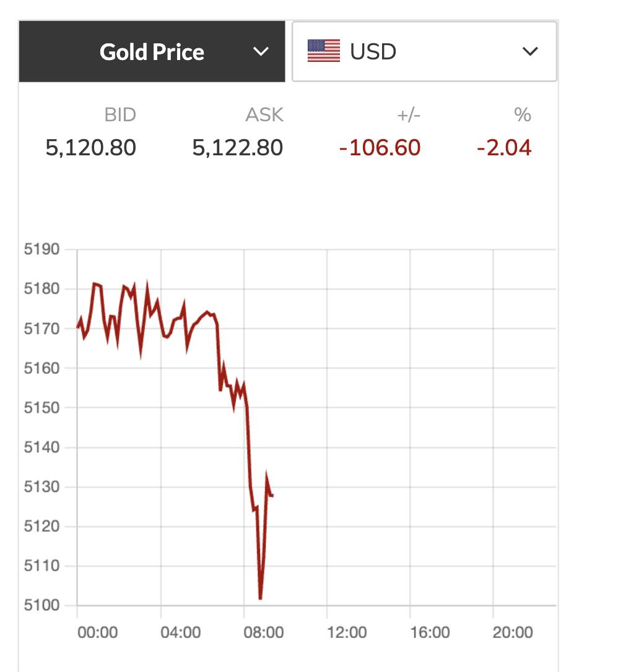Click the 20:00 time axis label
The image size is (618, 672).
pos(513,632)
